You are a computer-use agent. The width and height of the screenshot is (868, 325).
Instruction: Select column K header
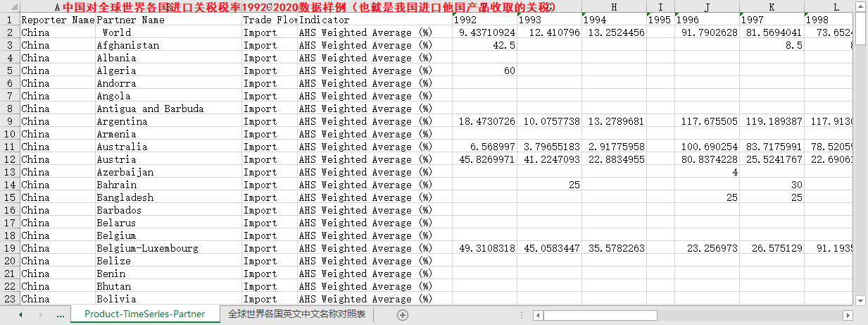point(772,7)
